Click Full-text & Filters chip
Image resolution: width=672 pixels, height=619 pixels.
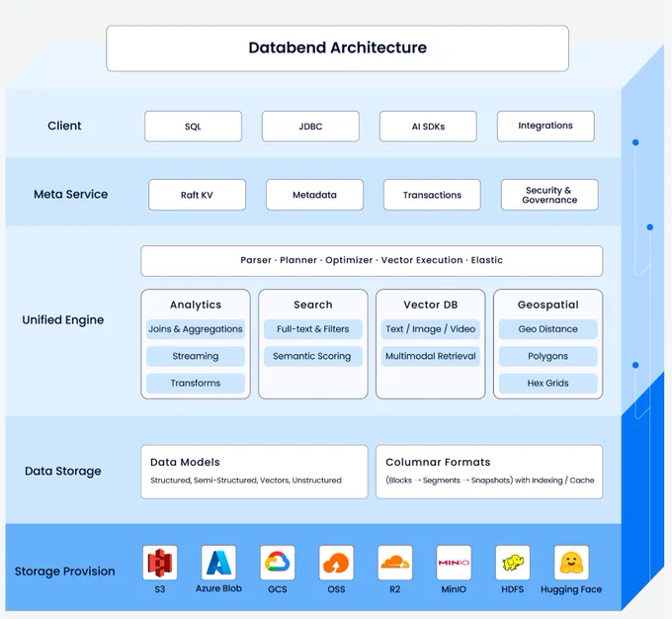tap(313, 329)
